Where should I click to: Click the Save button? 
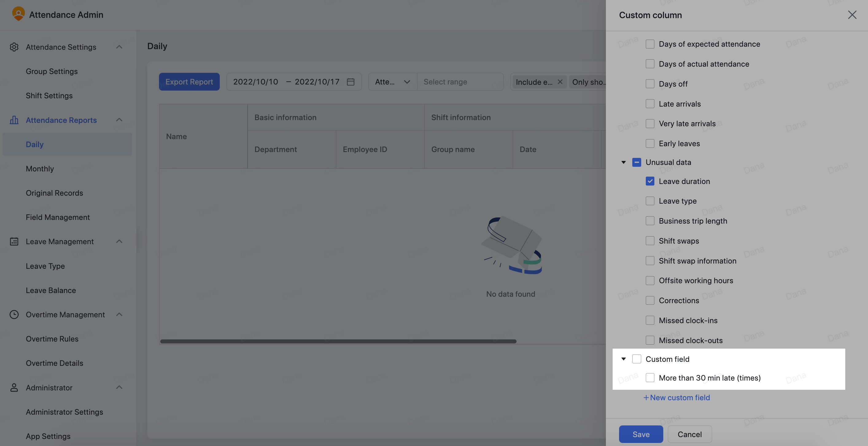coord(641,434)
